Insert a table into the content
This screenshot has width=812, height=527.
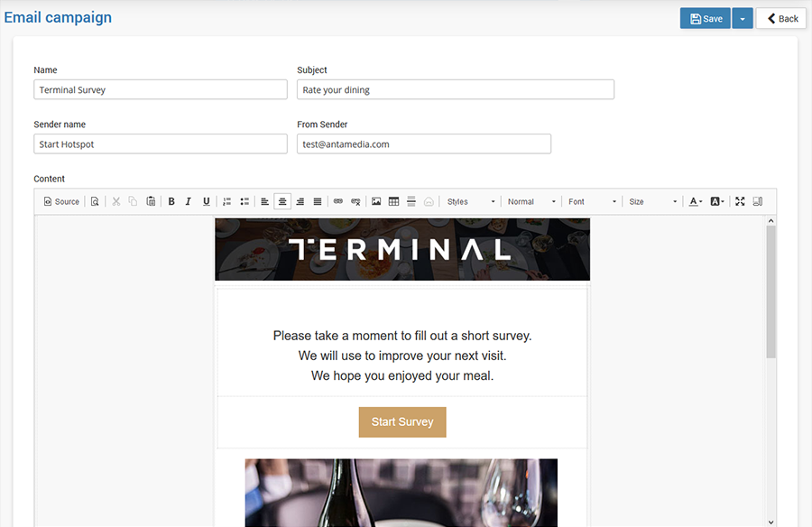(393, 201)
